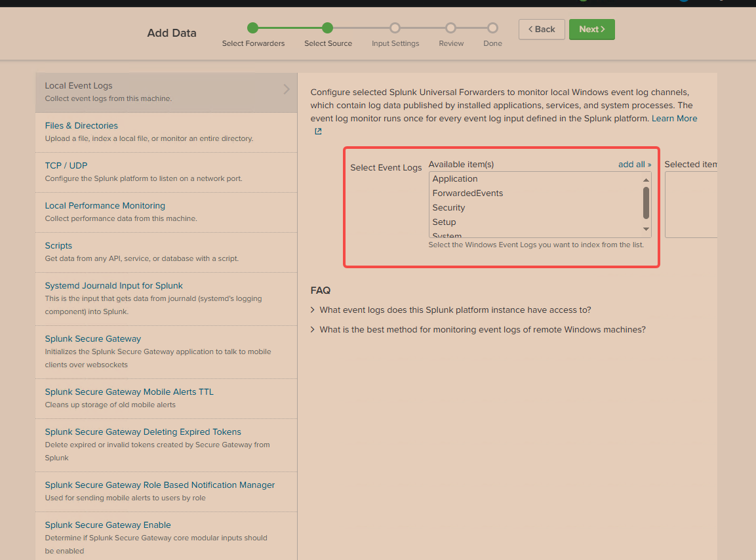Click the green Next button

click(x=591, y=30)
